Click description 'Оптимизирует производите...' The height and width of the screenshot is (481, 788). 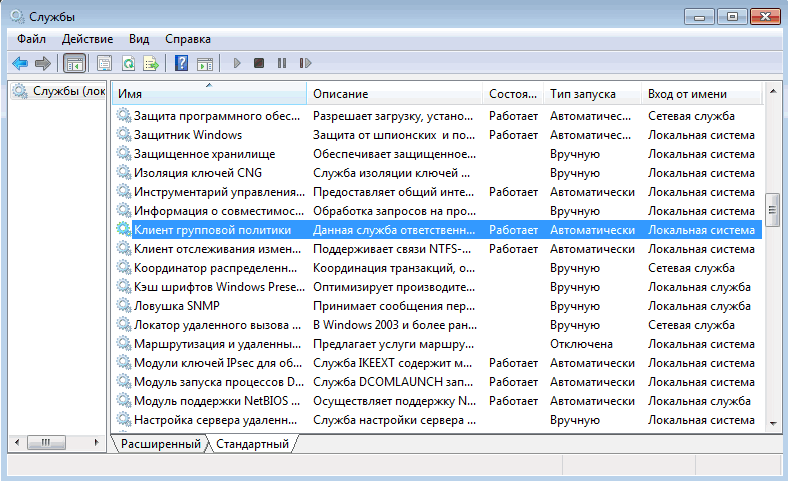393,287
